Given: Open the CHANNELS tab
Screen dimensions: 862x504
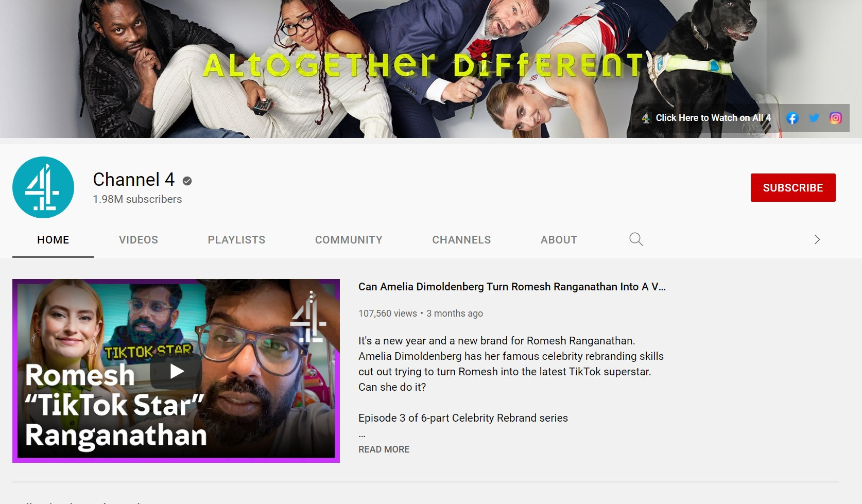Looking at the screenshot, I should point(461,240).
